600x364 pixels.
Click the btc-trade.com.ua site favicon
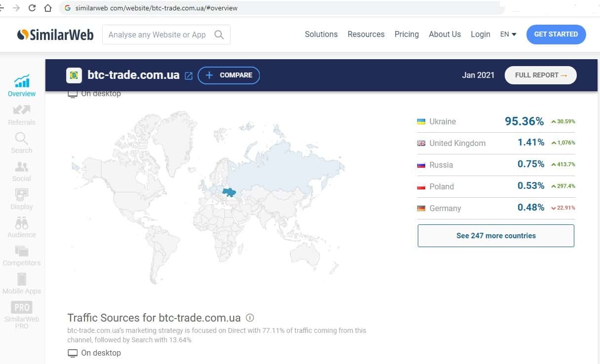[74, 75]
